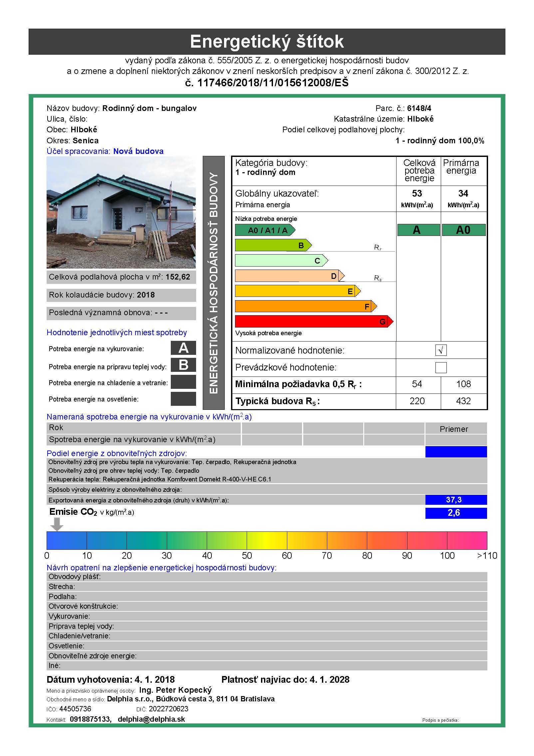534x756 pixels.
Task: Click the green A0 primary energy badge
Action: pyautogui.click(x=463, y=230)
